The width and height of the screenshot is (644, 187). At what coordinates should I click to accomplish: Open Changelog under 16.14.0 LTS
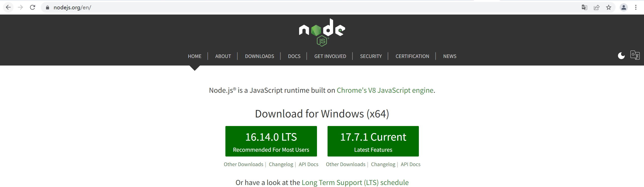click(281, 164)
